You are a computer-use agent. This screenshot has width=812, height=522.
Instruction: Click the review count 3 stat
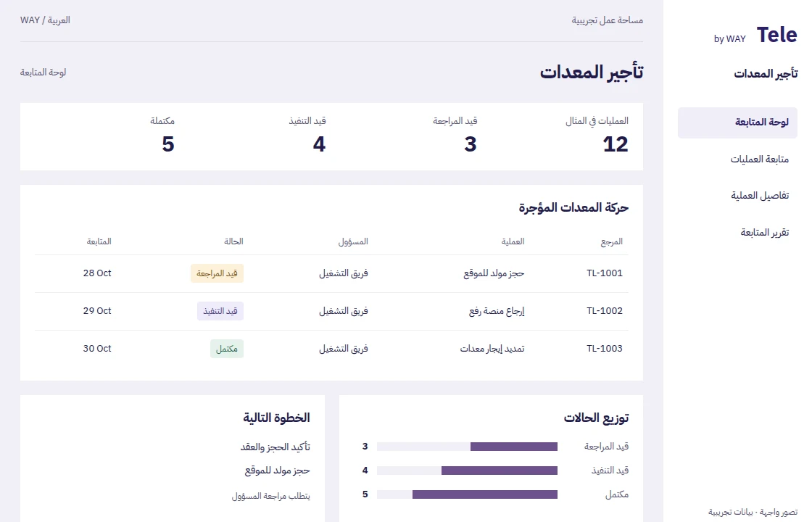[471, 144]
